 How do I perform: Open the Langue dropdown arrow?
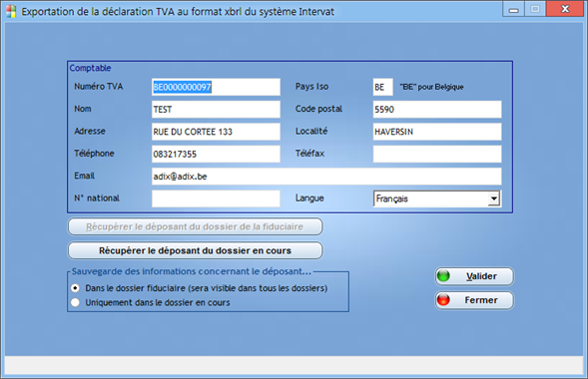(494, 198)
